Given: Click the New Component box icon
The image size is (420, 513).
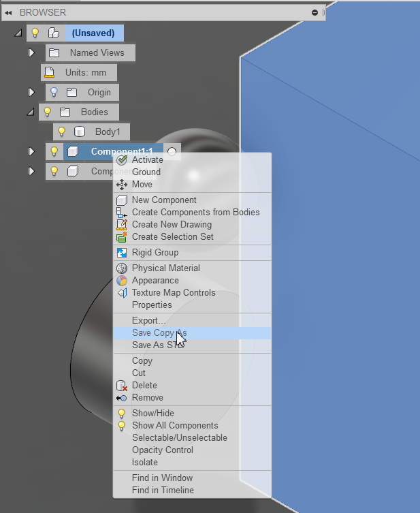Looking at the screenshot, I should tap(122, 200).
